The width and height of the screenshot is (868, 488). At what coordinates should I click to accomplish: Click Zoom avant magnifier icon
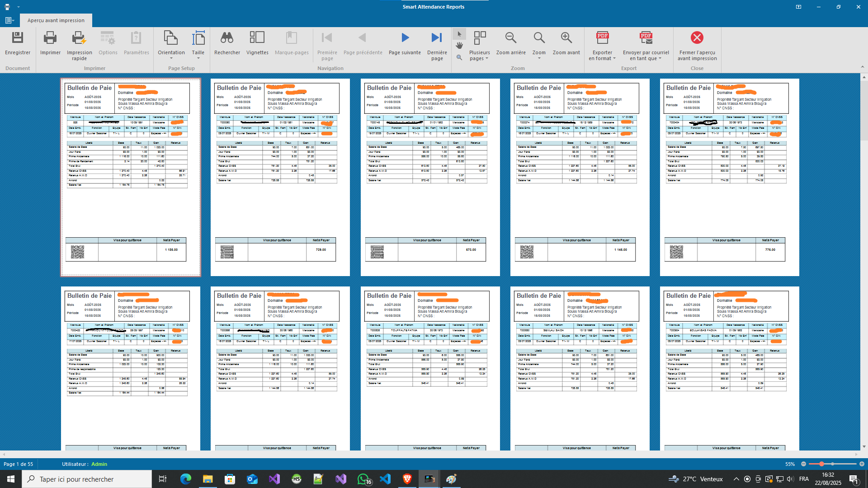(566, 38)
